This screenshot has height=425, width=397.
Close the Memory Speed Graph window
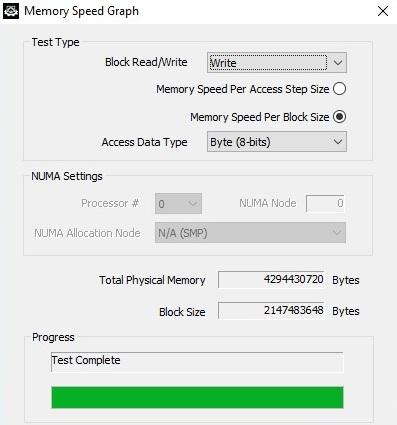click(383, 11)
